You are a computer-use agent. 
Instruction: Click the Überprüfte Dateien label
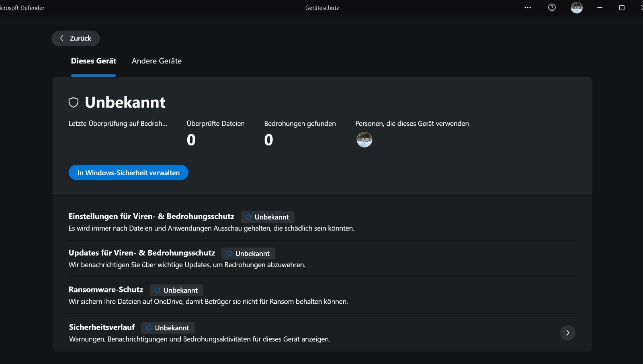pos(216,124)
